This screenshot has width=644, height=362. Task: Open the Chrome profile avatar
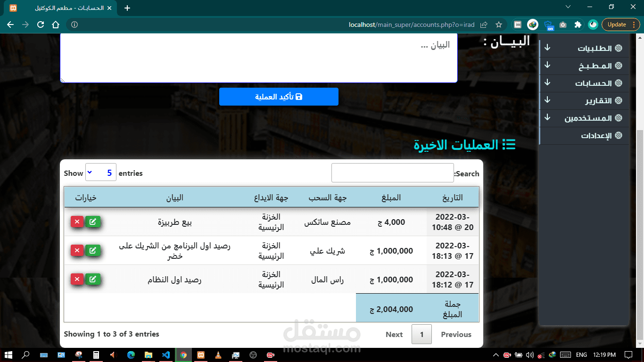pyautogui.click(x=593, y=25)
